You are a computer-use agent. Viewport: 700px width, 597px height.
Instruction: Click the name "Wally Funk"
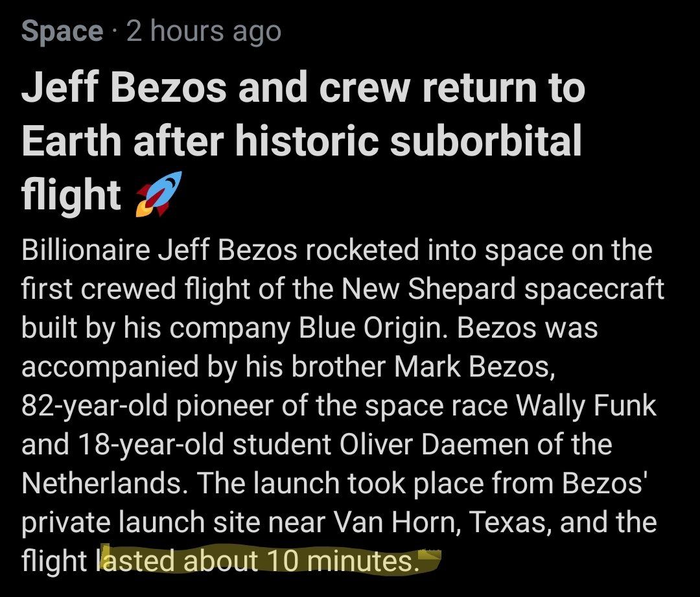click(586, 406)
